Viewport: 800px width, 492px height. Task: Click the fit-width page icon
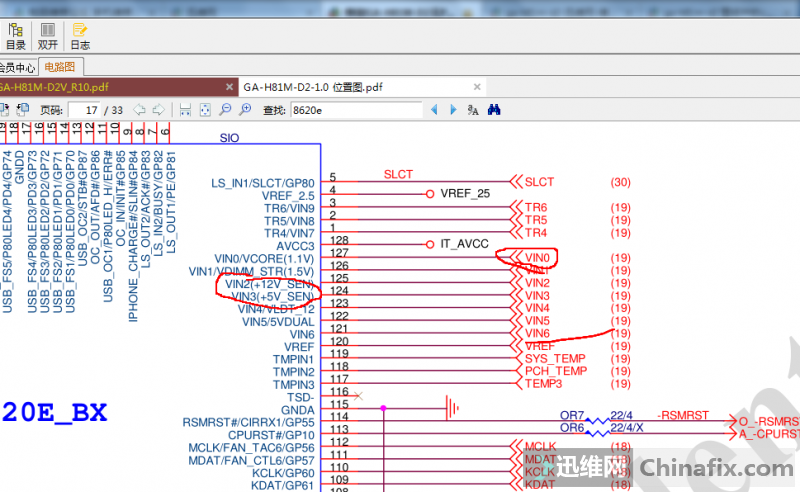tap(185, 110)
